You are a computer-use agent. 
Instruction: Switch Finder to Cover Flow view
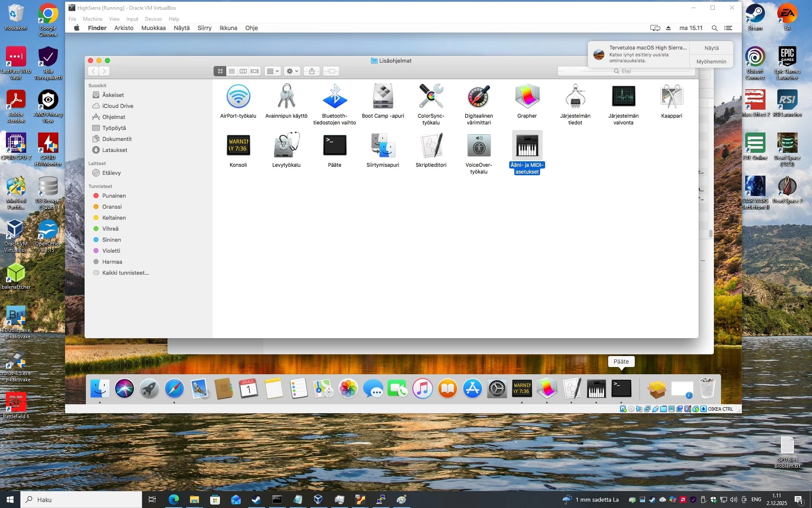pyautogui.click(x=255, y=71)
